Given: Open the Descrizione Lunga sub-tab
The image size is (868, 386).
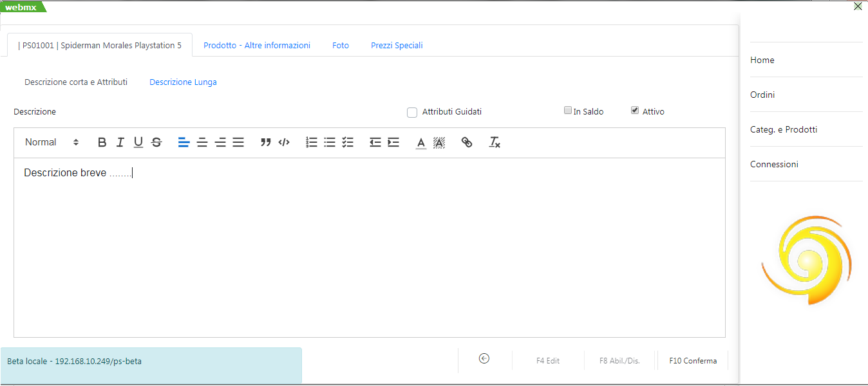Looking at the screenshot, I should (x=183, y=82).
